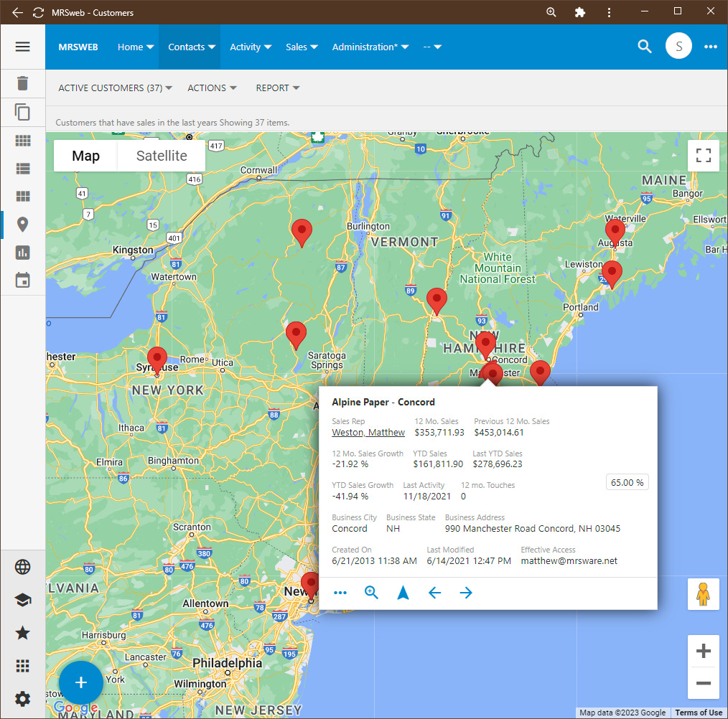Switch map to Map view
The width and height of the screenshot is (728, 719).
(86, 156)
